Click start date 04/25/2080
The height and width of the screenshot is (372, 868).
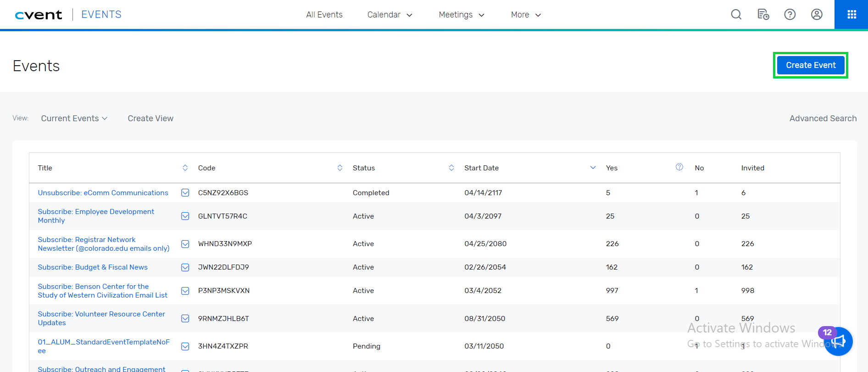click(485, 244)
